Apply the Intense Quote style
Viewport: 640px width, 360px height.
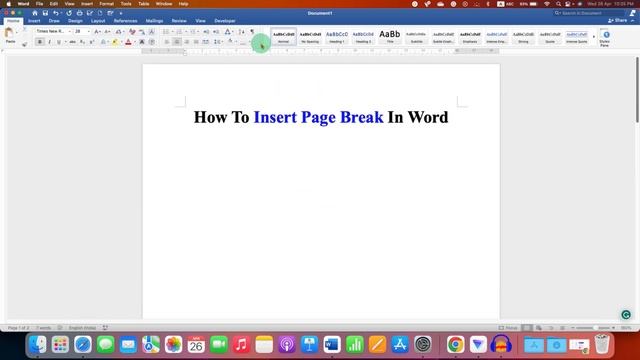click(577, 37)
